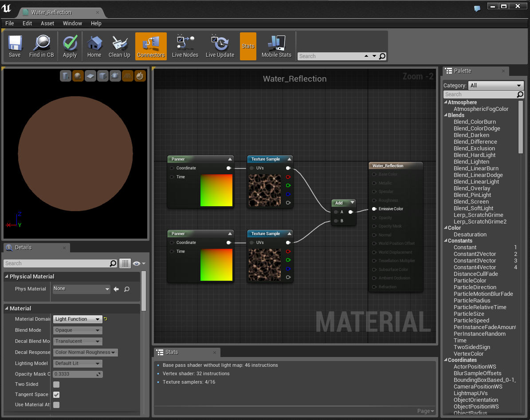Viewport: 530px width, 420px height.
Task: Open the Lighting Model dropdown
Action: click(x=78, y=363)
